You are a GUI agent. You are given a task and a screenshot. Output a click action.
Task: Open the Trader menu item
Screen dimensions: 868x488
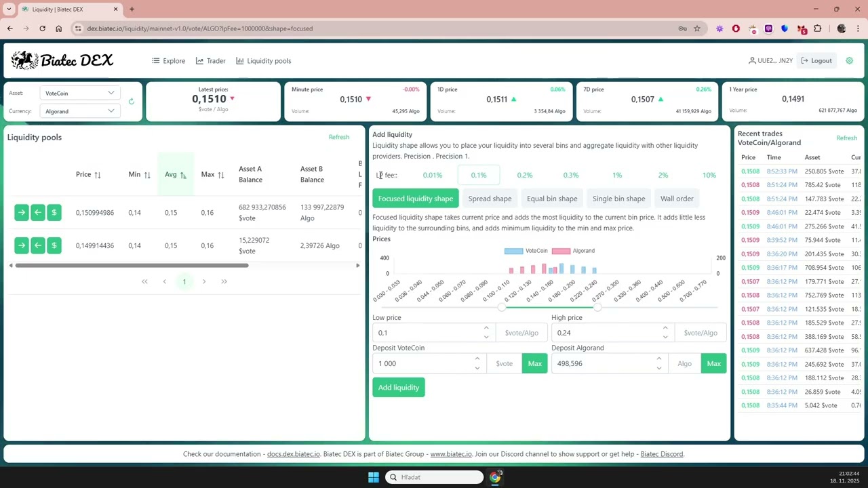coord(211,60)
